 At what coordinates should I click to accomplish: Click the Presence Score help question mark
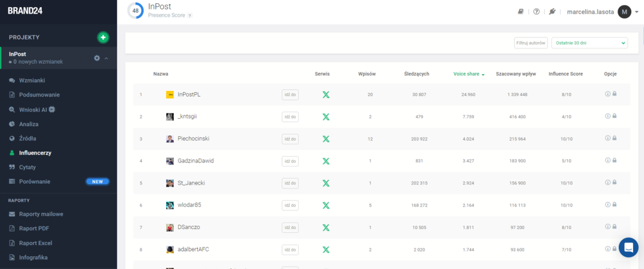(x=190, y=15)
